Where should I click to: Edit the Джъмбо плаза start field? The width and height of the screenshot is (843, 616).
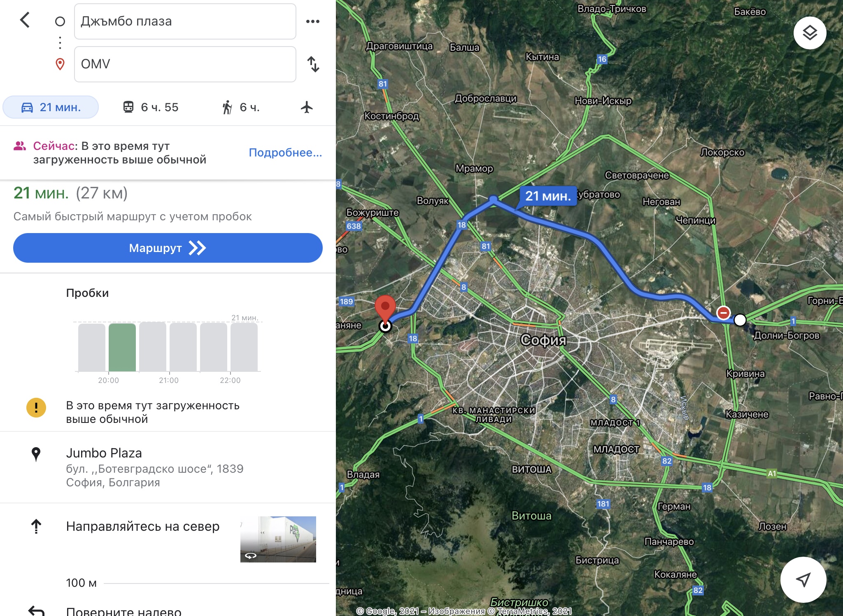pos(185,21)
